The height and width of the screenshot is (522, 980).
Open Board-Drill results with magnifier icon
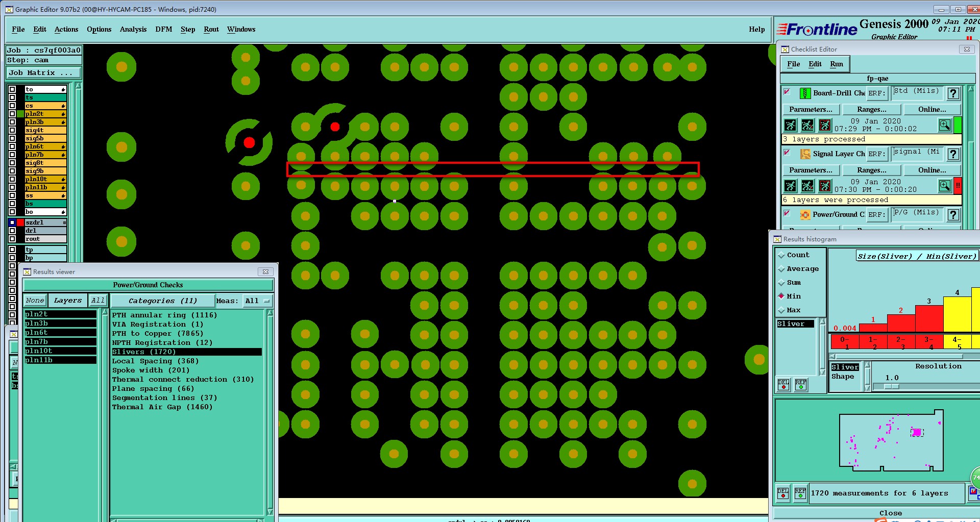[x=945, y=125]
